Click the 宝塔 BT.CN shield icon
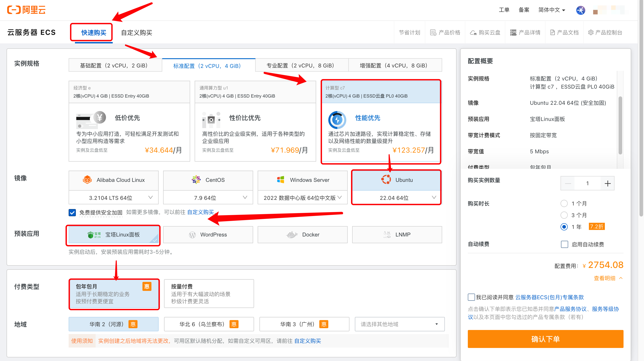 [94, 235]
